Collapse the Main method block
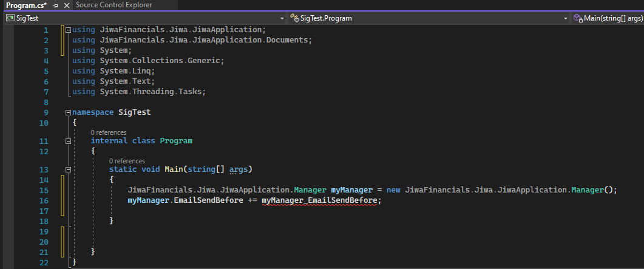 [67, 169]
